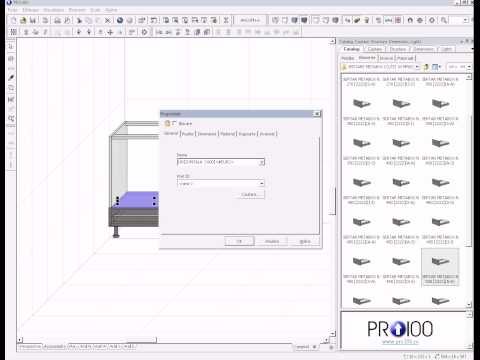Switch to Perspective view tab at bottom
Image resolution: width=480 pixels, height=360 pixels.
(30, 347)
